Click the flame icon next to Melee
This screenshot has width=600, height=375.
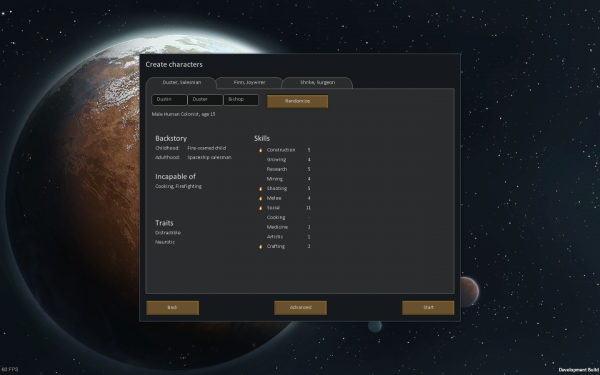261,198
